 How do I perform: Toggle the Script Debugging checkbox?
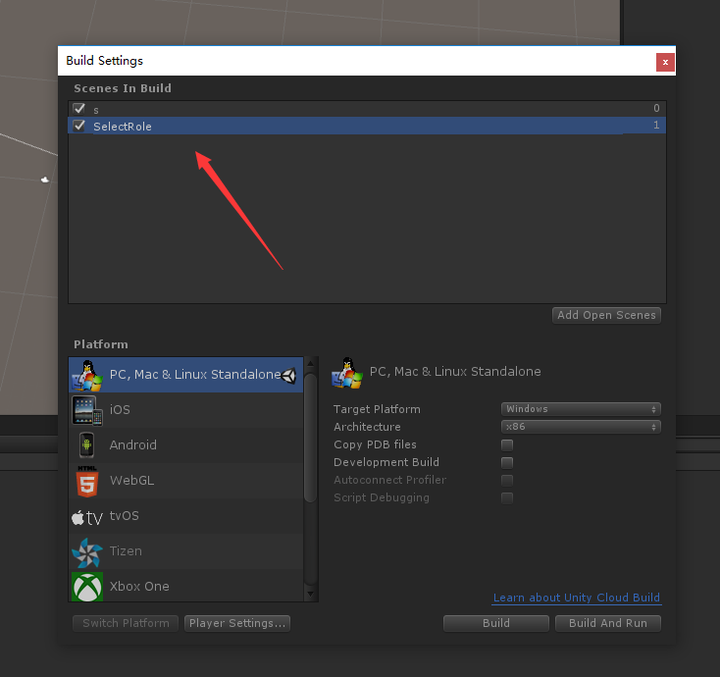[507, 498]
